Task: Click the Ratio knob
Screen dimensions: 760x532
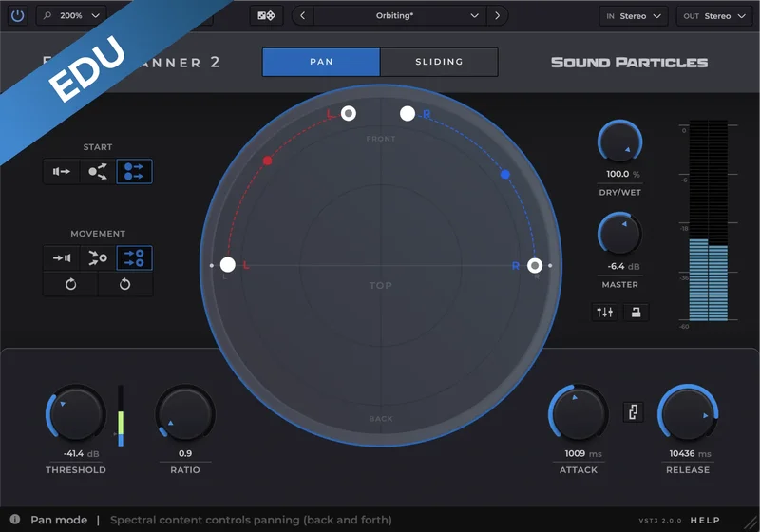Action: [185, 414]
